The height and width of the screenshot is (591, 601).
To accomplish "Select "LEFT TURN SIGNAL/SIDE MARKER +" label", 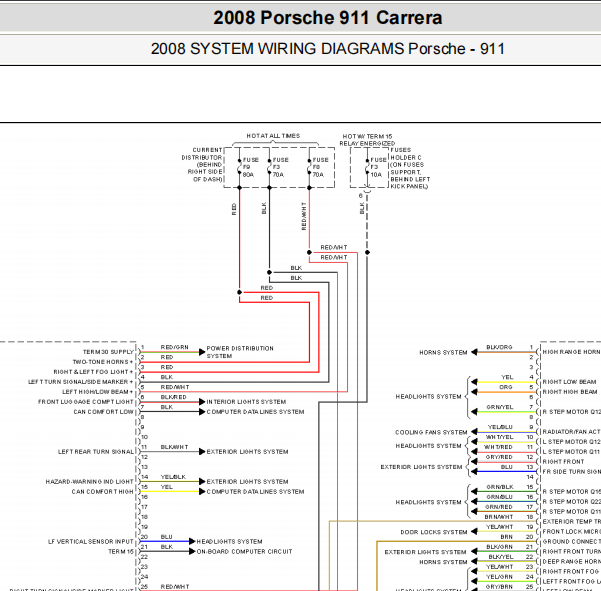I will tap(80, 382).
